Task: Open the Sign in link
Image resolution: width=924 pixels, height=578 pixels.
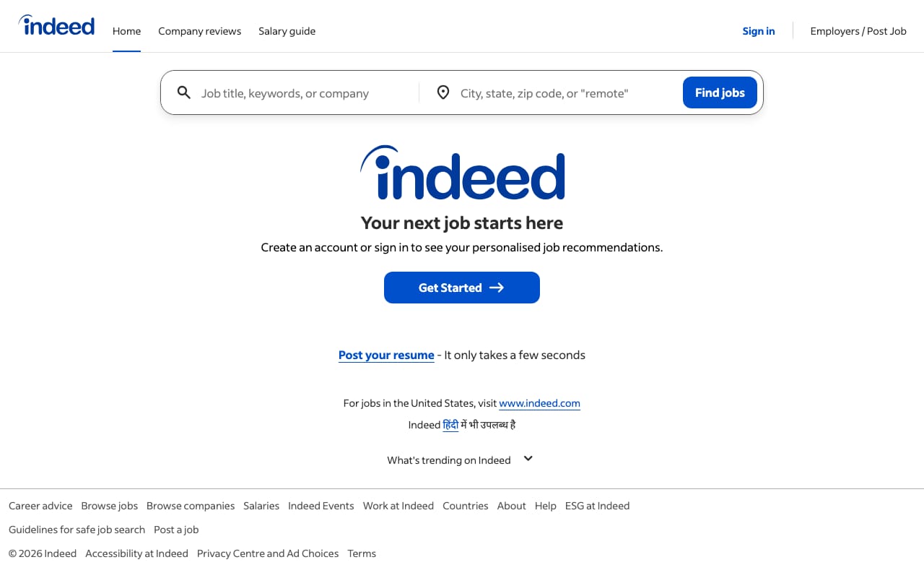Action: 758,31
